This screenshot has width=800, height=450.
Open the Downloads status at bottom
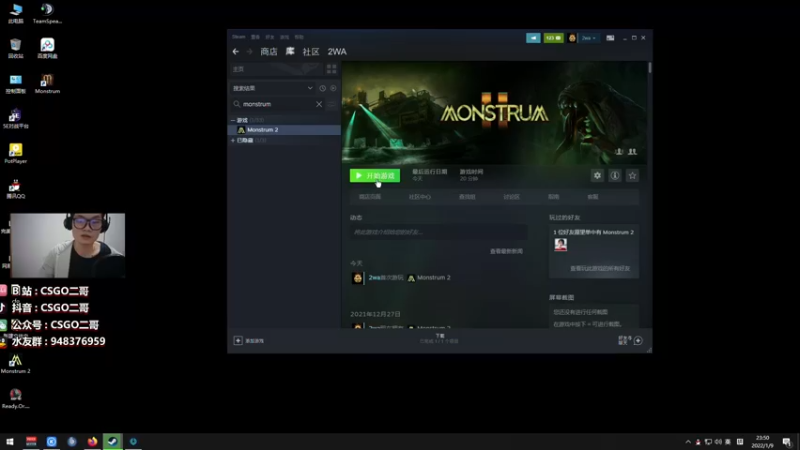439,339
